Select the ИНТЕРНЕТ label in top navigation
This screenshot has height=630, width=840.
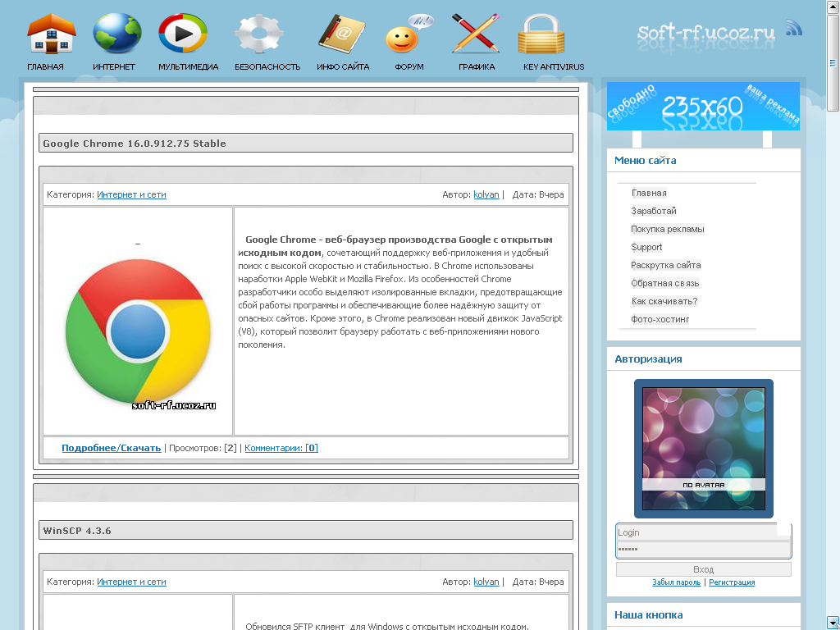(x=114, y=67)
